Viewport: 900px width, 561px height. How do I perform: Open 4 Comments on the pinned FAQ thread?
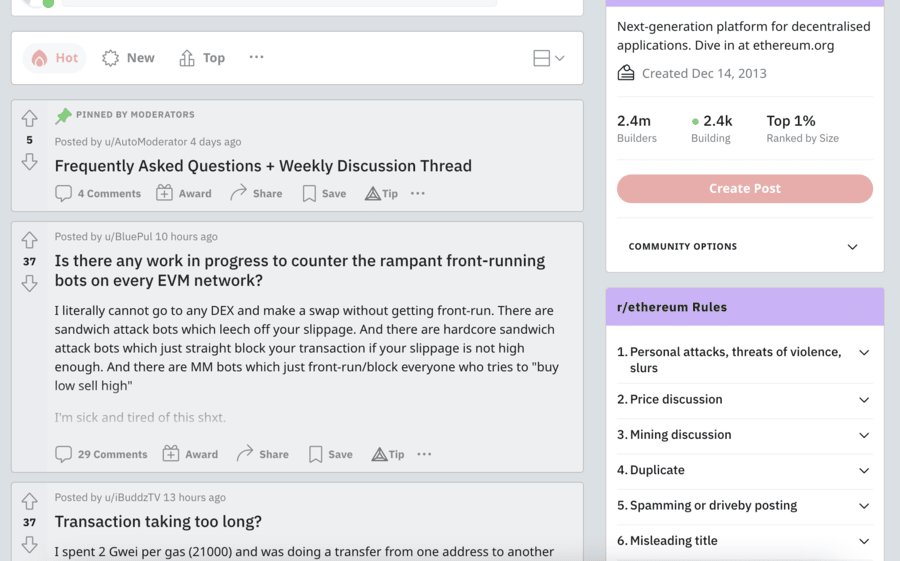pyautogui.click(x=98, y=194)
